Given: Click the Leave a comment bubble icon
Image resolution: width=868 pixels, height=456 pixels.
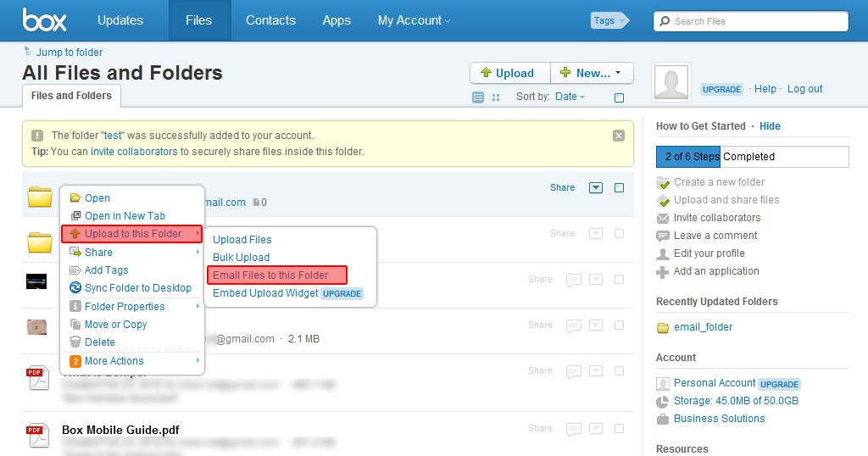Looking at the screenshot, I should pyautogui.click(x=663, y=236).
